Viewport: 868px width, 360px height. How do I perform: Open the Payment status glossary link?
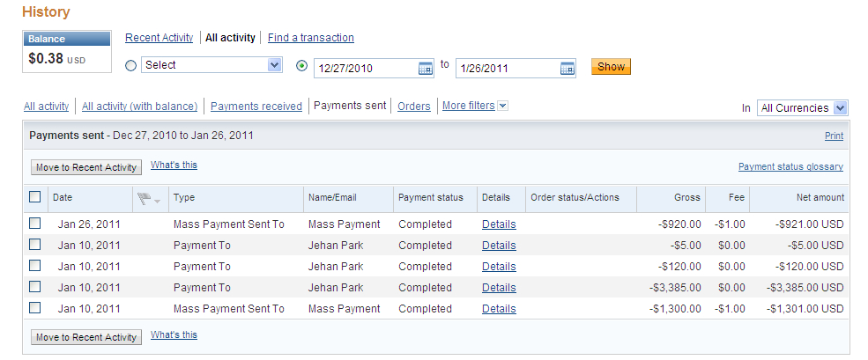click(x=790, y=166)
